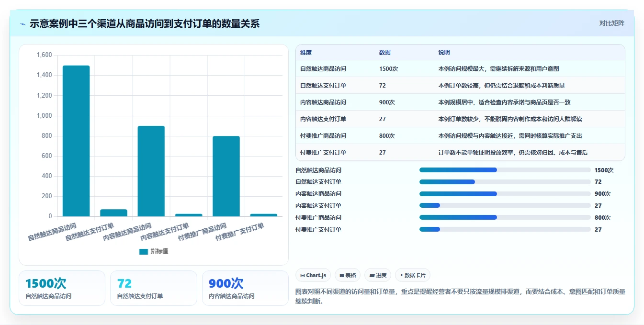Click the 自然触达商品访问 bar in chart
The height and width of the screenshot is (325, 644).
[x=76, y=141]
